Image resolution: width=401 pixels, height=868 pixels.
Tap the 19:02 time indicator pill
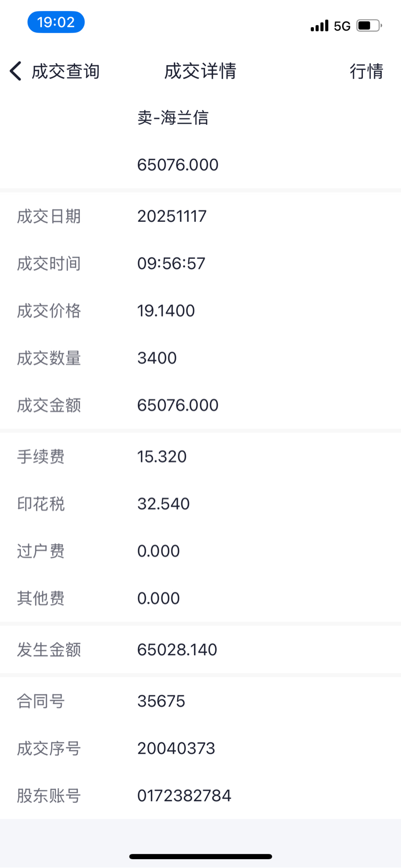pos(56,22)
